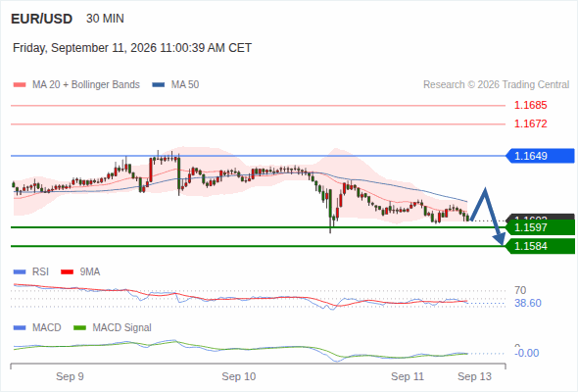The width and height of the screenshot is (578, 392).
Task: Click the 1.1672 resistance level label
Action: tap(530, 123)
